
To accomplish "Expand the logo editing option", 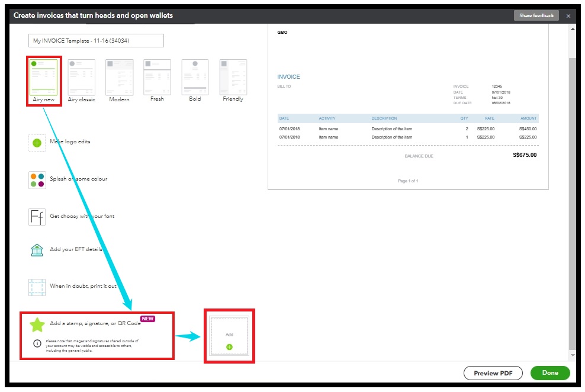I will pos(71,143).
